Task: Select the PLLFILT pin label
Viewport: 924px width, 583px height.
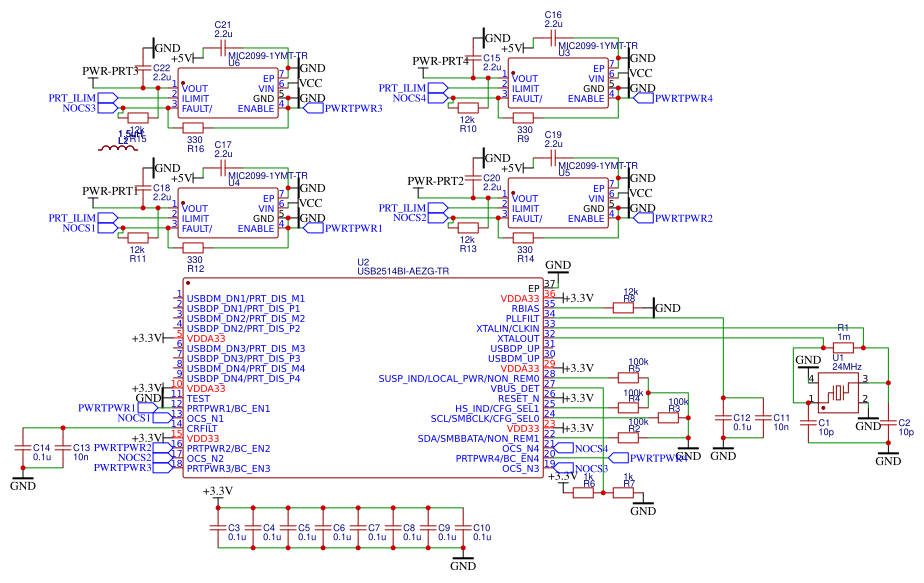Action: point(522,318)
